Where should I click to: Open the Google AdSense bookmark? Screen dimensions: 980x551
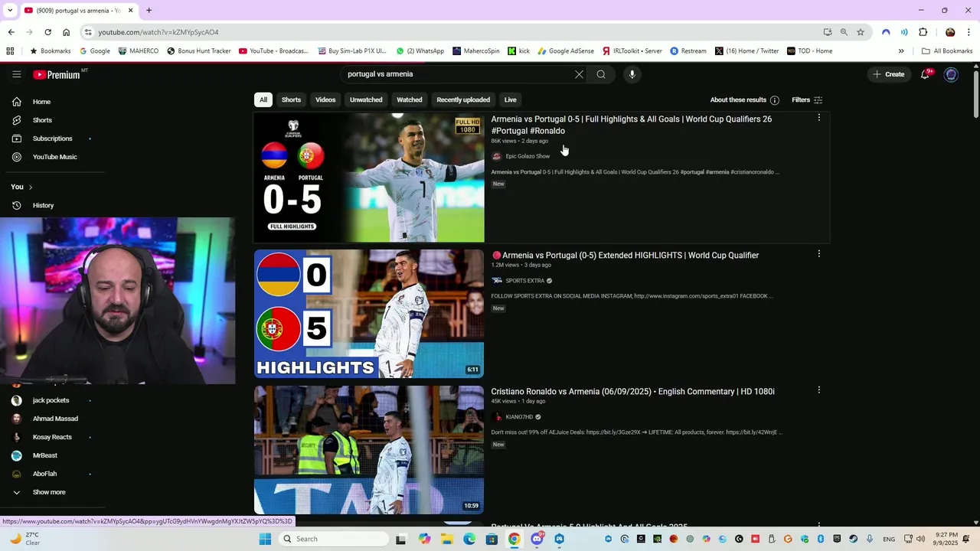click(566, 51)
